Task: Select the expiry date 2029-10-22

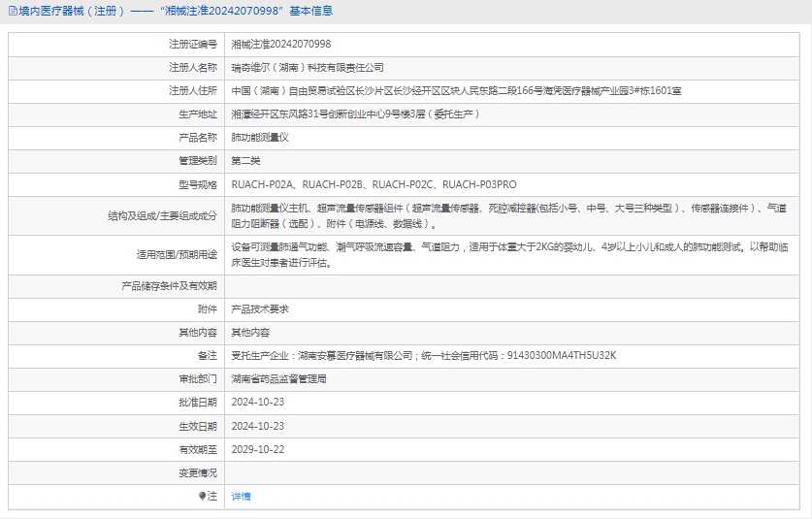Action: (x=257, y=449)
